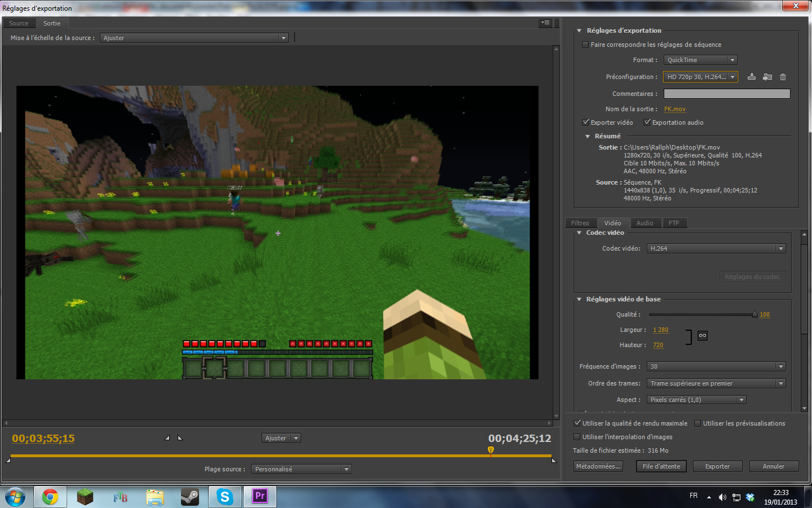
Task: Open the Préconfiguration dropdown HD 720p 30
Action: (x=700, y=77)
